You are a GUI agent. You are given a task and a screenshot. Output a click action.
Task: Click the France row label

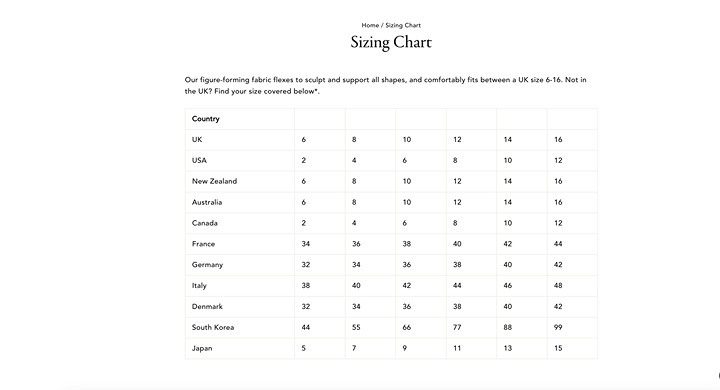click(203, 244)
